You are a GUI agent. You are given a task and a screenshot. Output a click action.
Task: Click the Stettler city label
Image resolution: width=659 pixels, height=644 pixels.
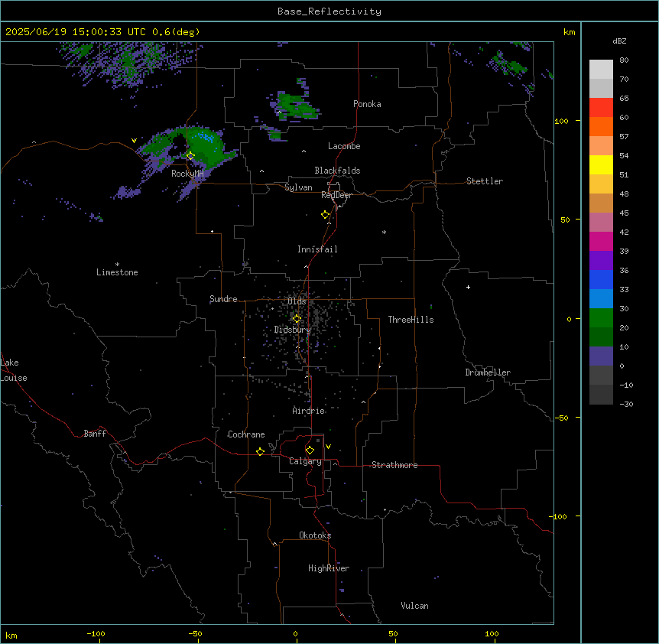[x=485, y=181]
